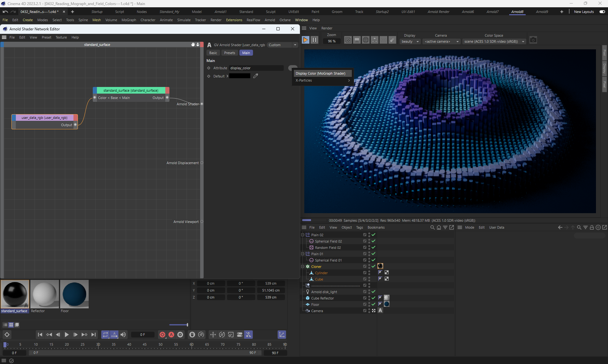Click the eyedropper next to Default color
Screen dimensions: 608x364
(x=256, y=76)
